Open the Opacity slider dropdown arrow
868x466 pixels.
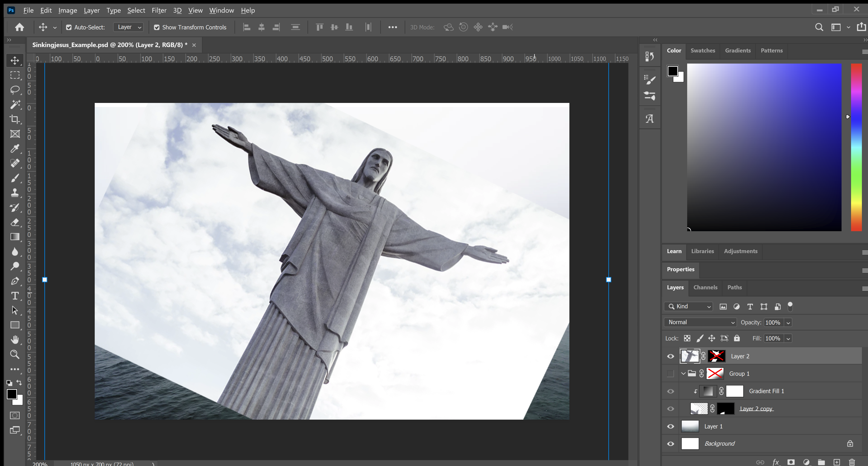tap(788, 323)
